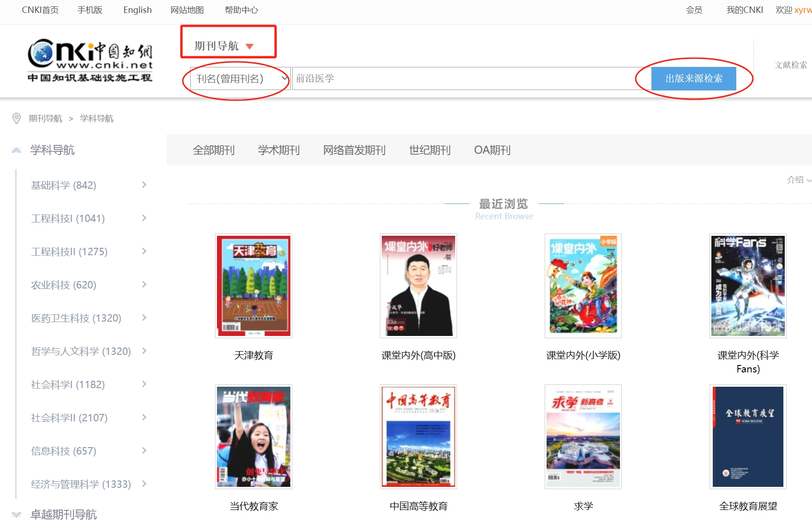
Task: Expand 农业科技 (620) chevron
Action: point(144,284)
